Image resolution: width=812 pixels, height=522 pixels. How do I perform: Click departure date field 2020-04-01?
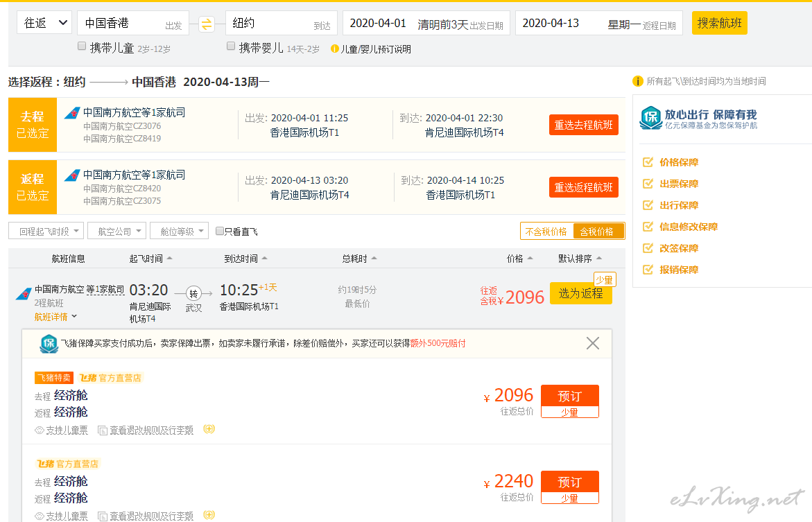(426, 23)
